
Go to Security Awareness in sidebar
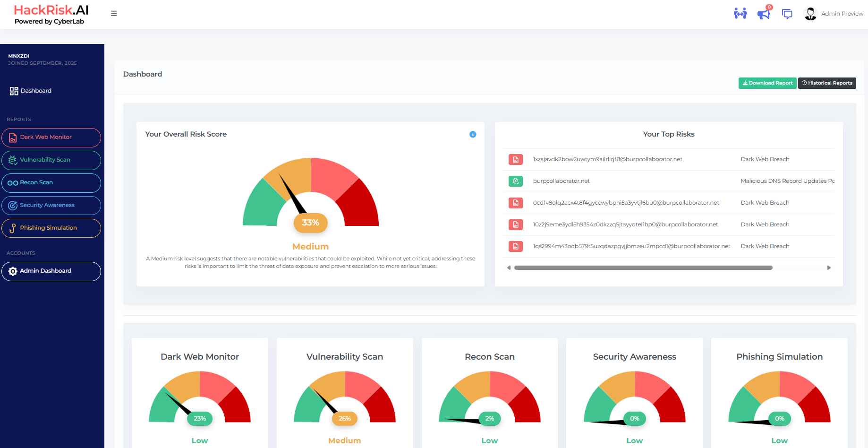click(51, 206)
